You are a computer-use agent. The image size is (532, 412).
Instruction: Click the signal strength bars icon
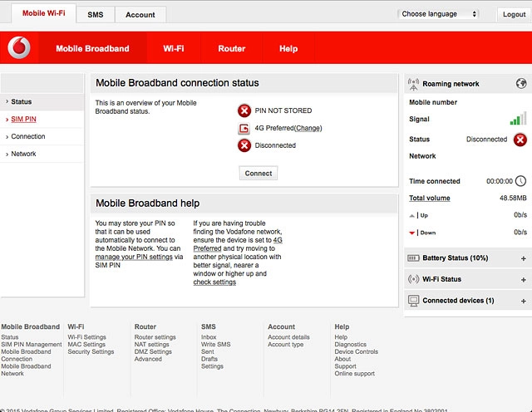519,119
